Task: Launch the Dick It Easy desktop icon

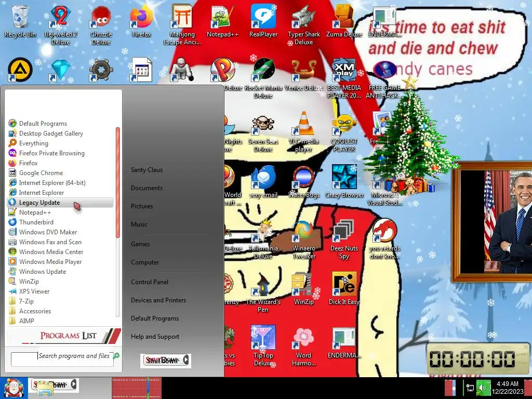Action: (344, 289)
